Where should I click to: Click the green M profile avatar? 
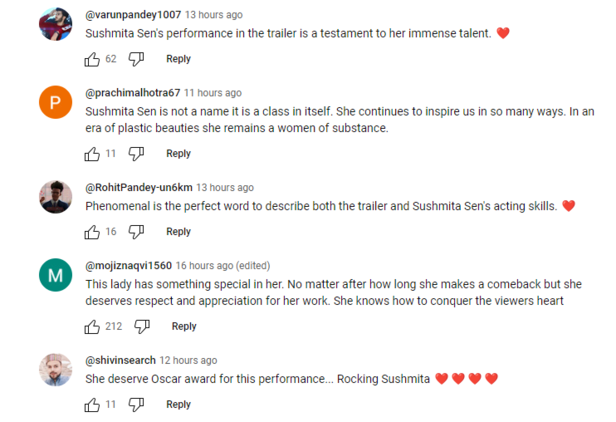pos(55,276)
